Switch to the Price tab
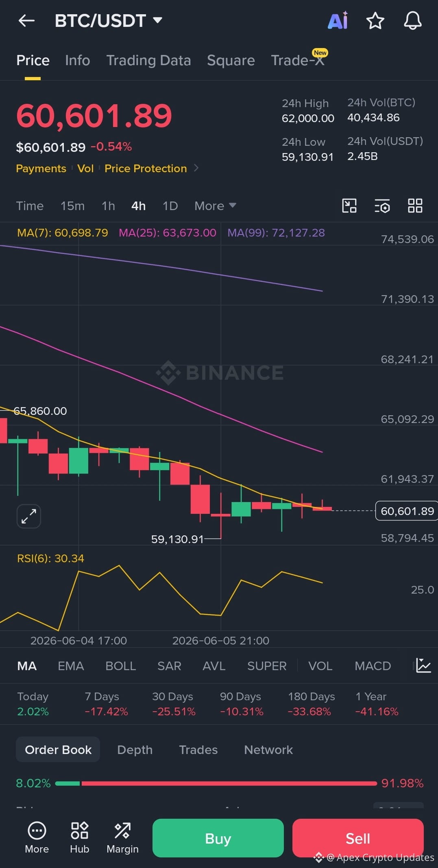The width and height of the screenshot is (438, 868). tap(33, 60)
